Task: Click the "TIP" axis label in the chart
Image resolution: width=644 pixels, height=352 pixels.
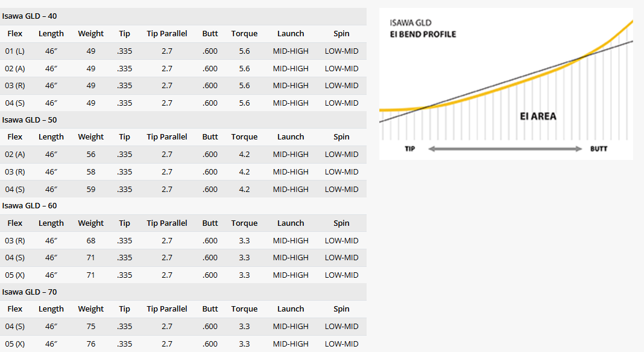Action: [x=410, y=149]
